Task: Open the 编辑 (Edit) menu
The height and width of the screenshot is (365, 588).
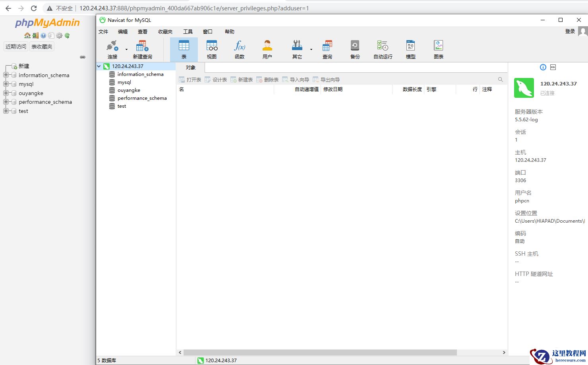Action: [123, 32]
